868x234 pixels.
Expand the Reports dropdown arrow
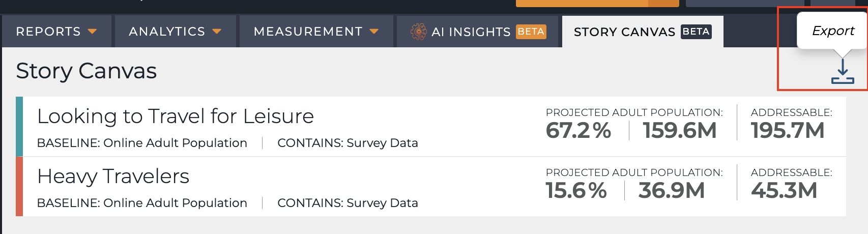(92, 32)
